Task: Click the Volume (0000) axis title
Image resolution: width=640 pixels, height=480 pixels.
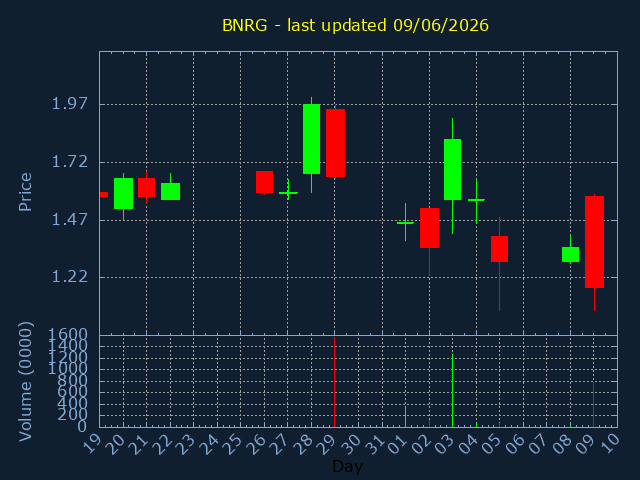Action: point(25,382)
